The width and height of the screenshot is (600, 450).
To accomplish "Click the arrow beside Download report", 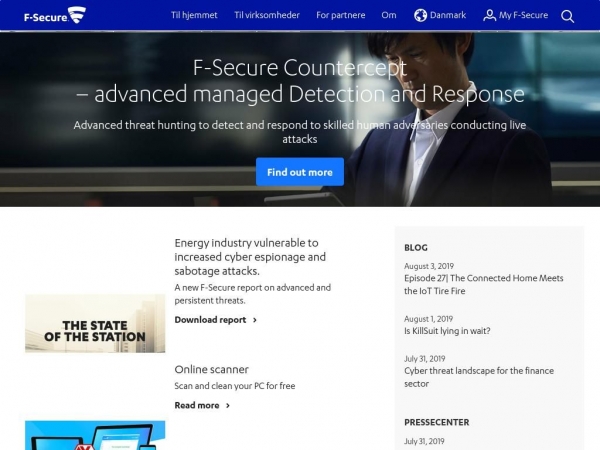I will 255,320.
